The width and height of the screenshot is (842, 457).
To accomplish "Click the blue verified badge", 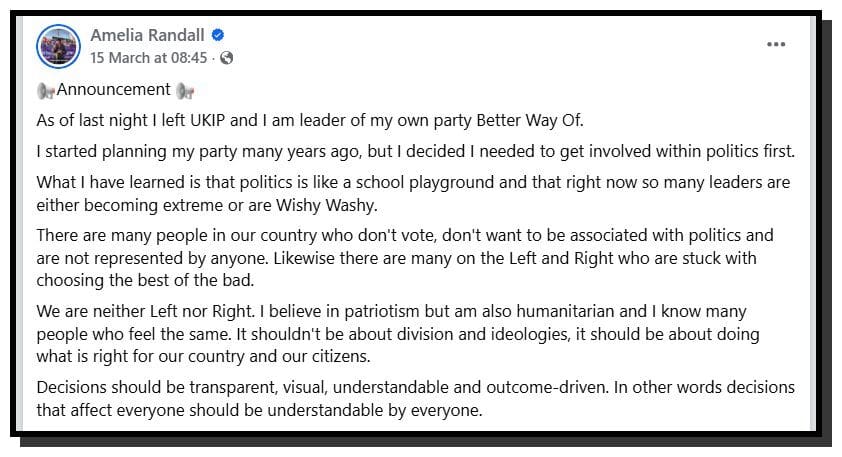I will tap(218, 36).
